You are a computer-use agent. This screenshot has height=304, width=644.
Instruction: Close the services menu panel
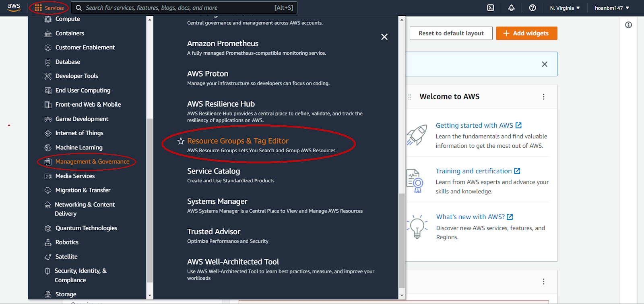tap(384, 37)
